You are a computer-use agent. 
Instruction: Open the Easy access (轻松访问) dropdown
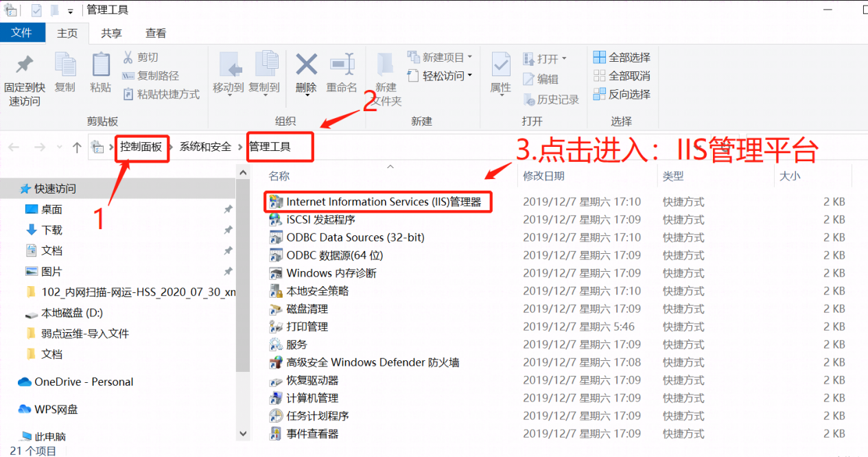click(x=440, y=75)
